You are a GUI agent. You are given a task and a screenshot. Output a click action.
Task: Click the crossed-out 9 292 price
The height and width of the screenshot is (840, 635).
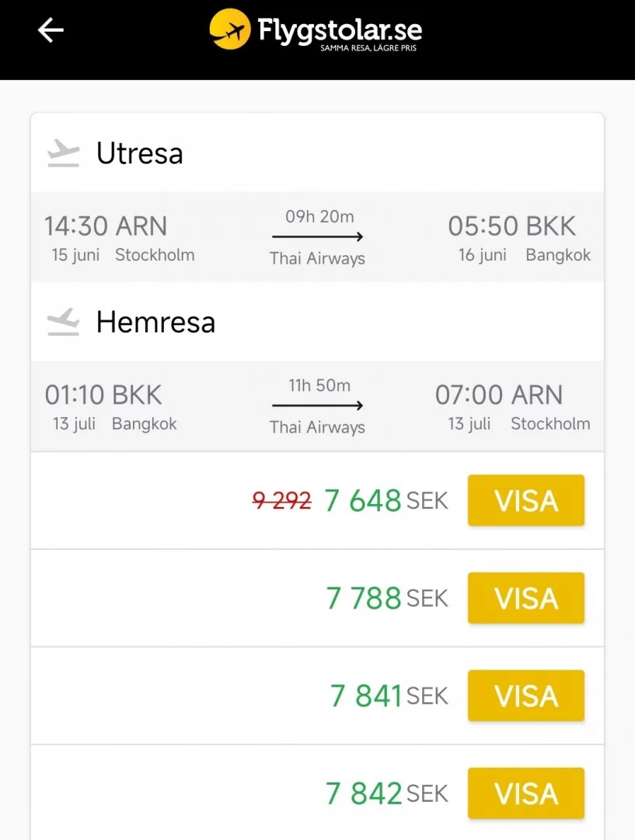(x=281, y=501)
